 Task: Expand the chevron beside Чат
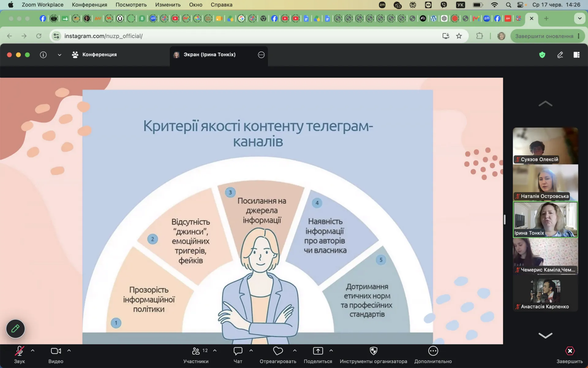251,351
